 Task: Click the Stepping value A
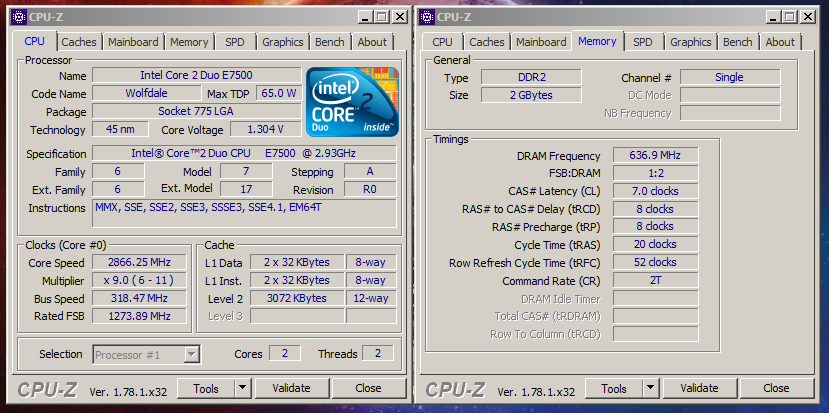click(370, 171)
